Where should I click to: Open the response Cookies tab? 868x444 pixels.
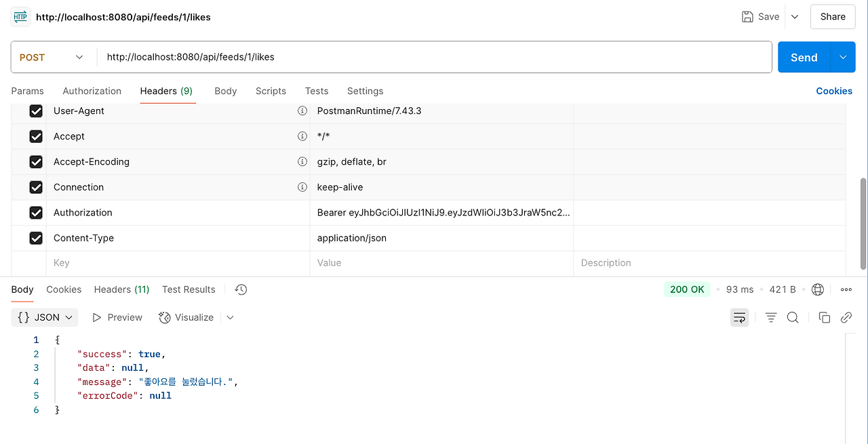[x=64, y=289]
